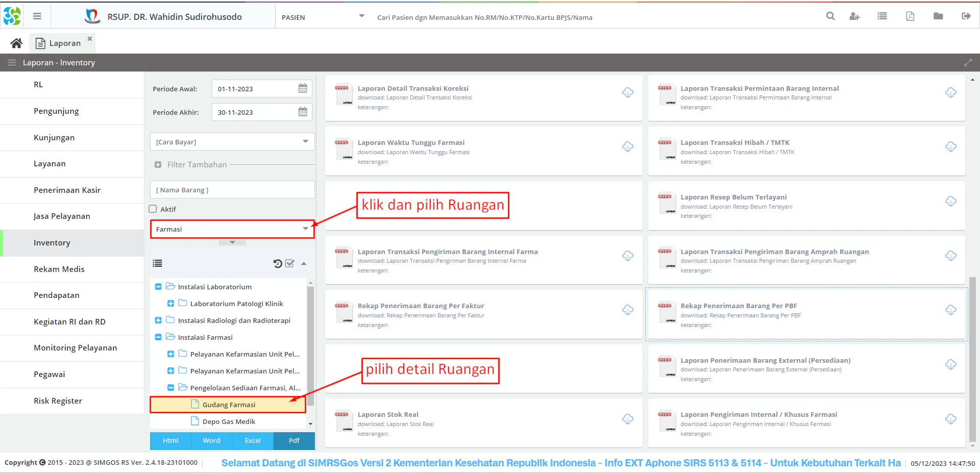Click the Nama Barang input field

coord(232,190)
